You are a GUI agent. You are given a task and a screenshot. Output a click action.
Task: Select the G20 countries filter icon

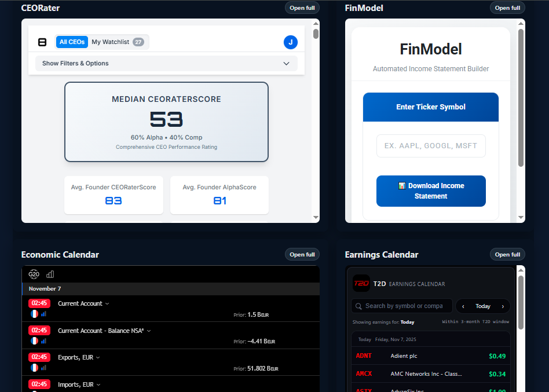tap(34, 274)
